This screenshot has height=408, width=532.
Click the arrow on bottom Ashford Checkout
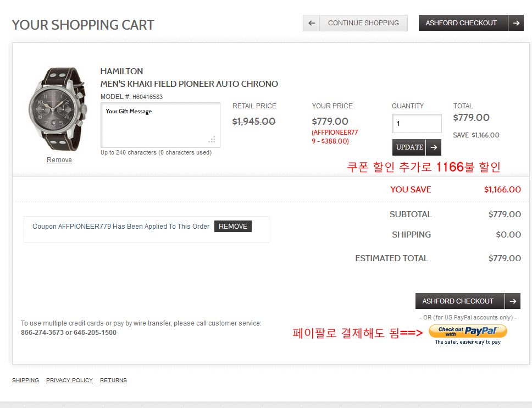512,301
